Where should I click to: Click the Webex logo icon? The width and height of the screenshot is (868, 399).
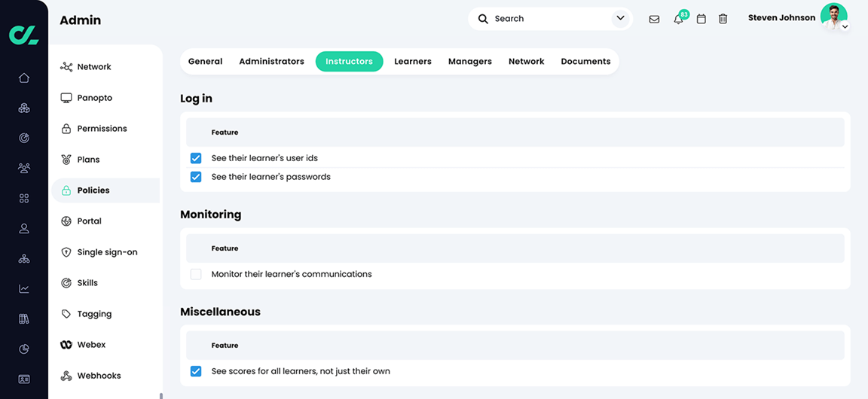pos(66,345)
